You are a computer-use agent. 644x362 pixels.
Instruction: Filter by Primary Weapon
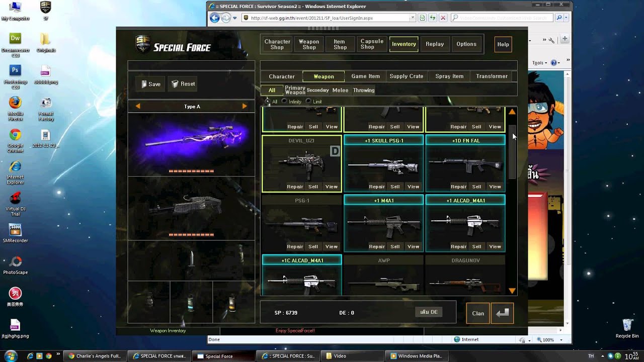[x=295, y=90]
